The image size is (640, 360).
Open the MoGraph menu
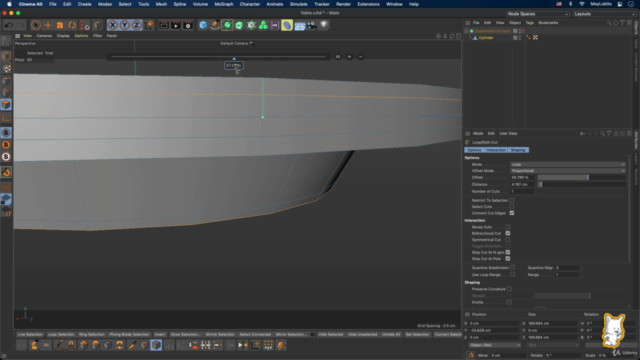tap(224, 4)
